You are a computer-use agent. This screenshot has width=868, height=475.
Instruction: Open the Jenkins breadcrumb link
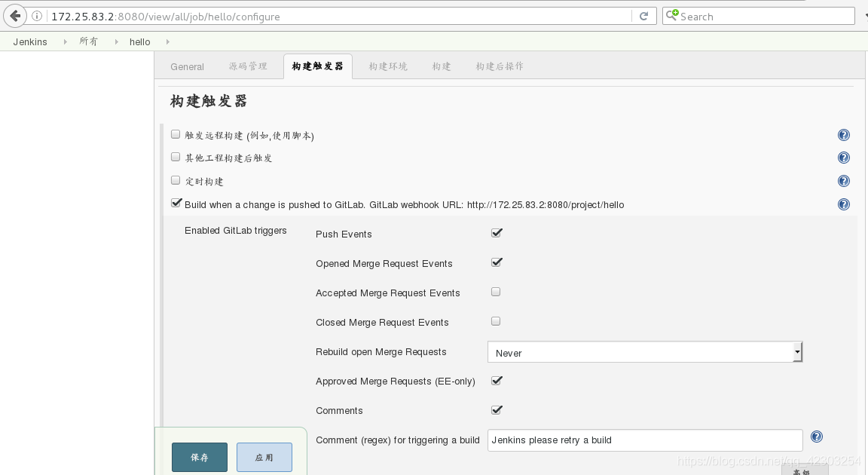click(30, 41)
